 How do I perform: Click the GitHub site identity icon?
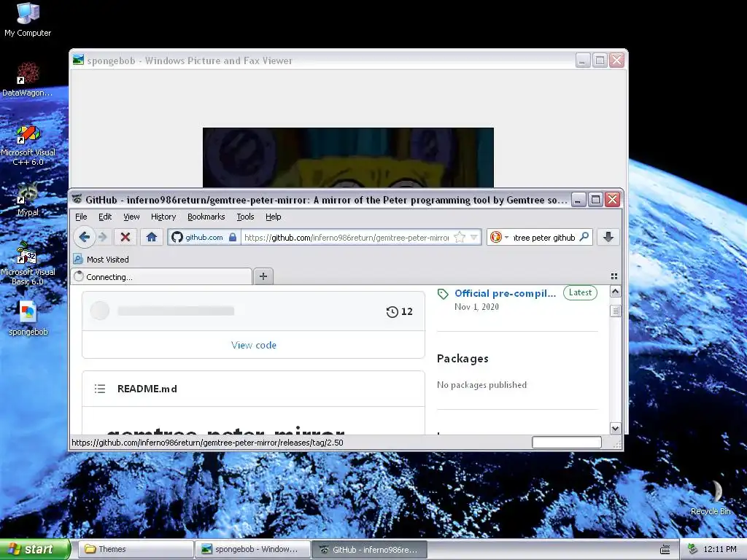(x=177, y=237)
